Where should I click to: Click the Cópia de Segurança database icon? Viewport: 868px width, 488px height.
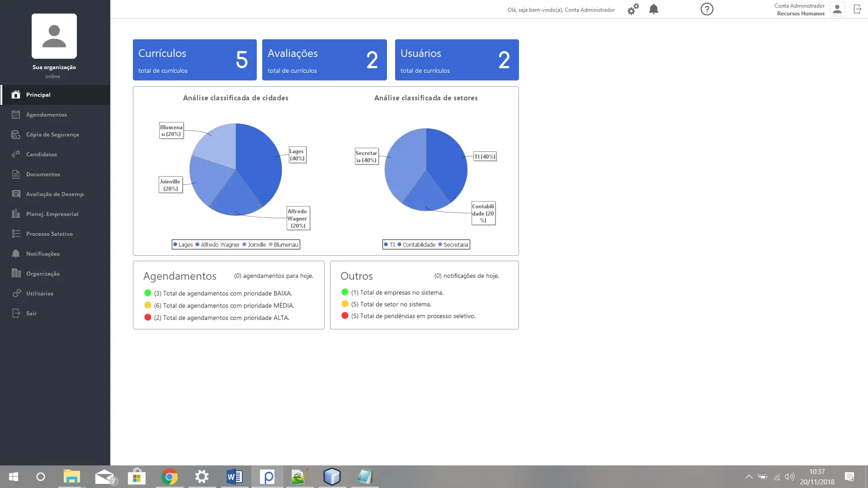[x=16, y=134]
